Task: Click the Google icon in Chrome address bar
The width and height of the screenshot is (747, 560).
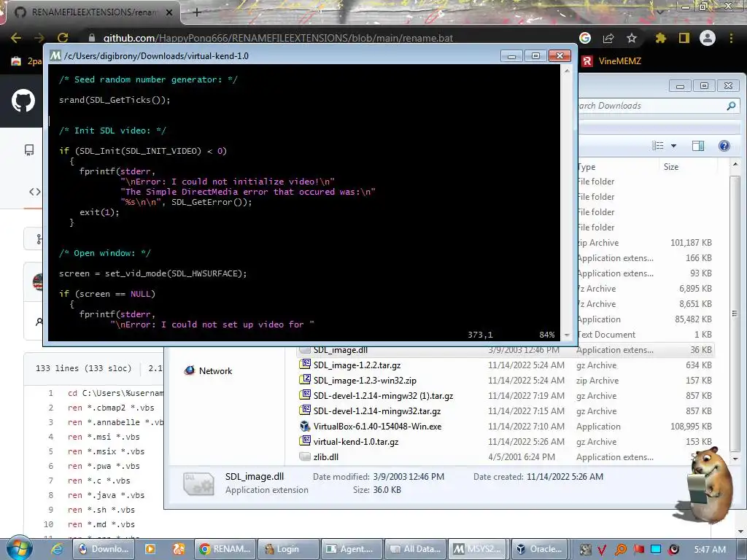Action: pos(585,38)
